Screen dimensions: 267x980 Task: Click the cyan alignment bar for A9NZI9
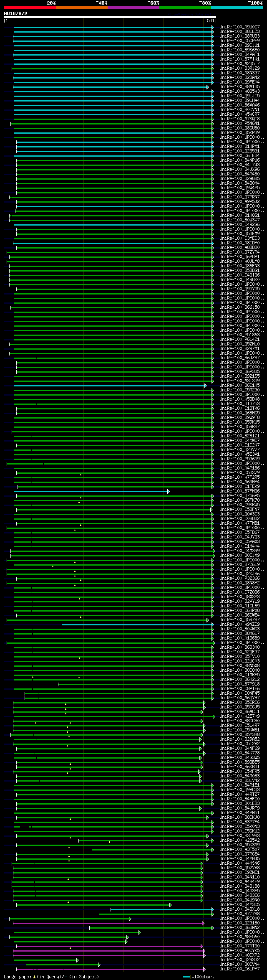click(x=138, y=625)
